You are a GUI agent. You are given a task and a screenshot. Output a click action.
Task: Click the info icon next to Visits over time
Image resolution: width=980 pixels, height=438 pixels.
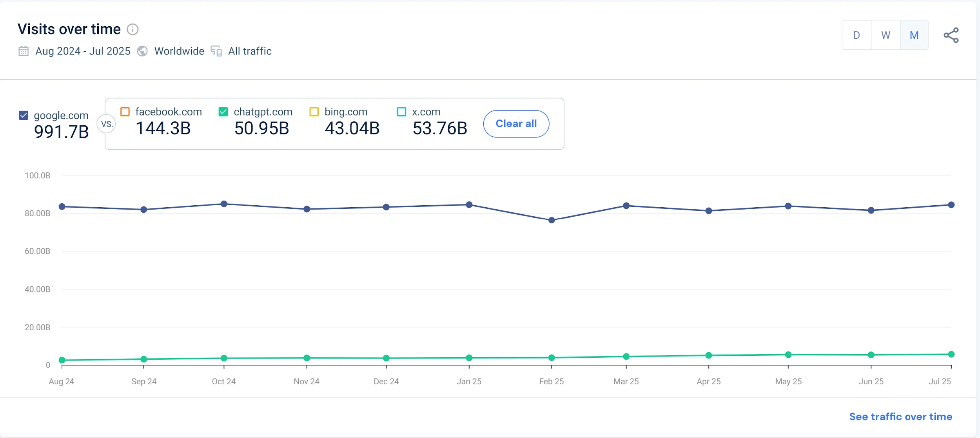pos(132,29)
